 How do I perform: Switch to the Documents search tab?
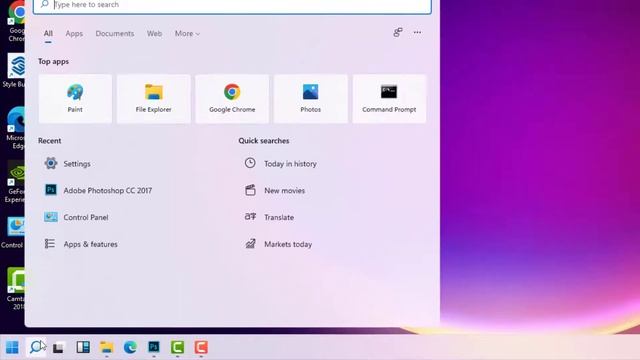[115, 34]
